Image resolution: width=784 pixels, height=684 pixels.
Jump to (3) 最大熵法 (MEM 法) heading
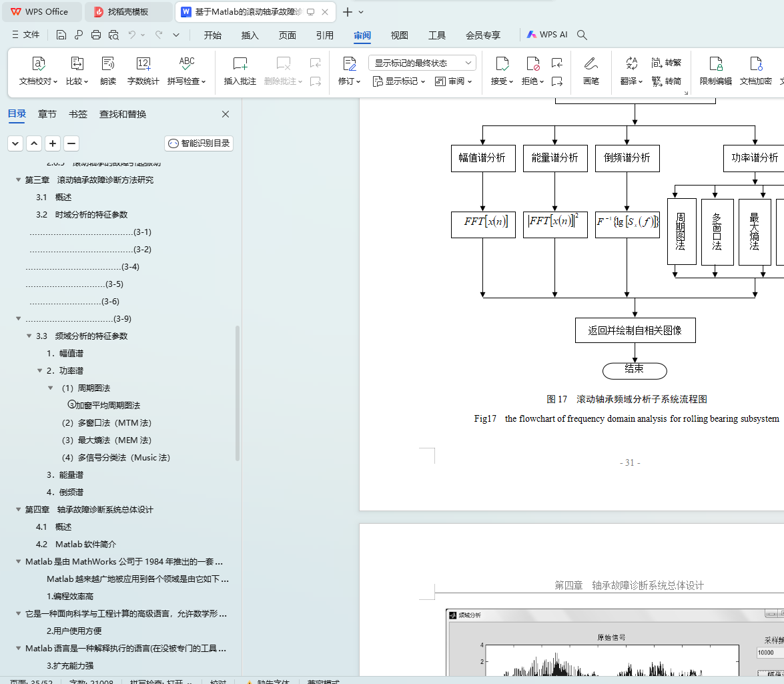(x=107, y=440)
